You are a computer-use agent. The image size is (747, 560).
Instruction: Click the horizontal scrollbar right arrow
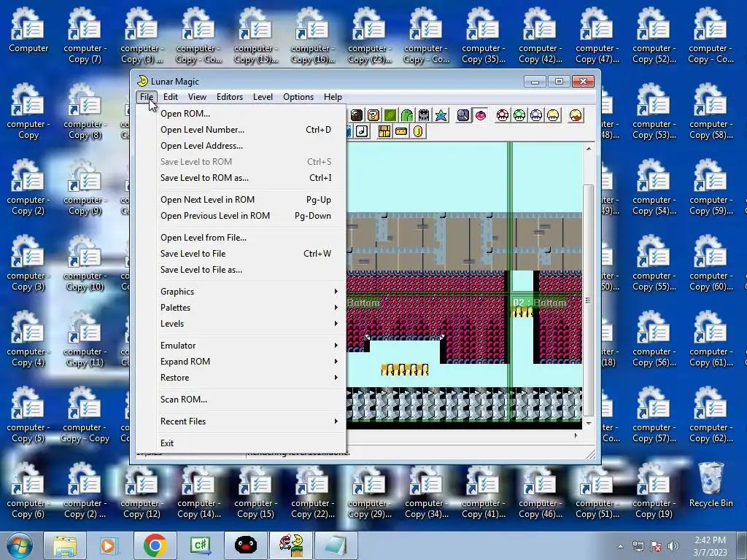pyautogui.click(x=576, y=435)
